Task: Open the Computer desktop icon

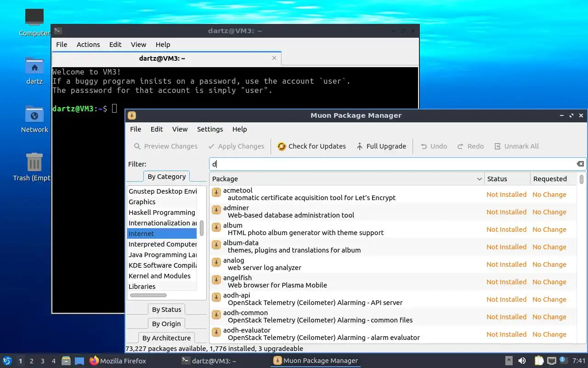Action: (34, 22)
